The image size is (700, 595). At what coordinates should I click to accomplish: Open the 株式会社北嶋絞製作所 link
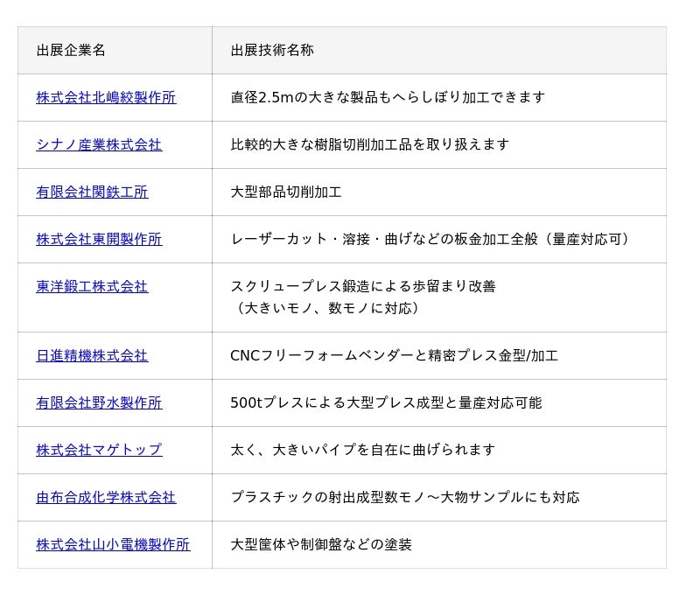pos(106,97)
